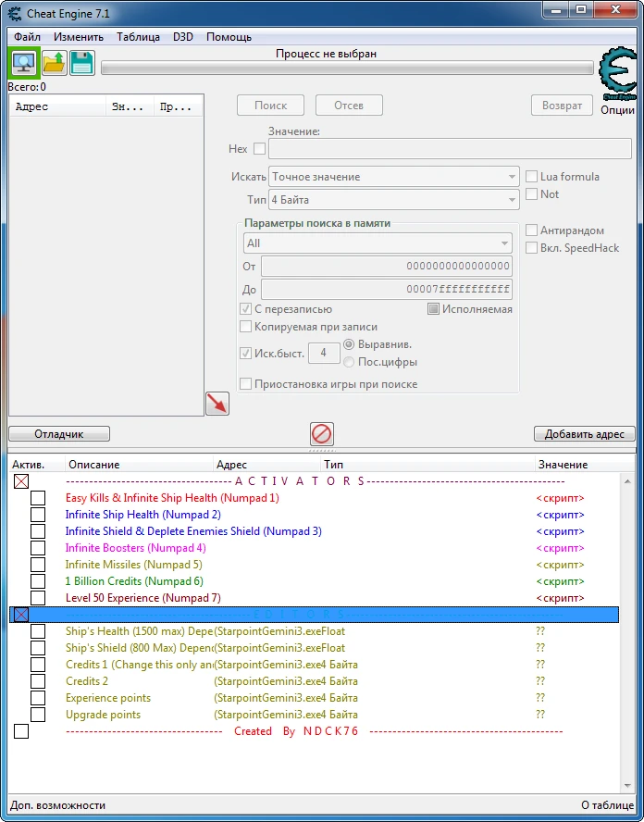The width and height of the screenshot is (644, 822).
Task: Toggle the С перезаписью checkbox
Action: (x=245, y=309)
